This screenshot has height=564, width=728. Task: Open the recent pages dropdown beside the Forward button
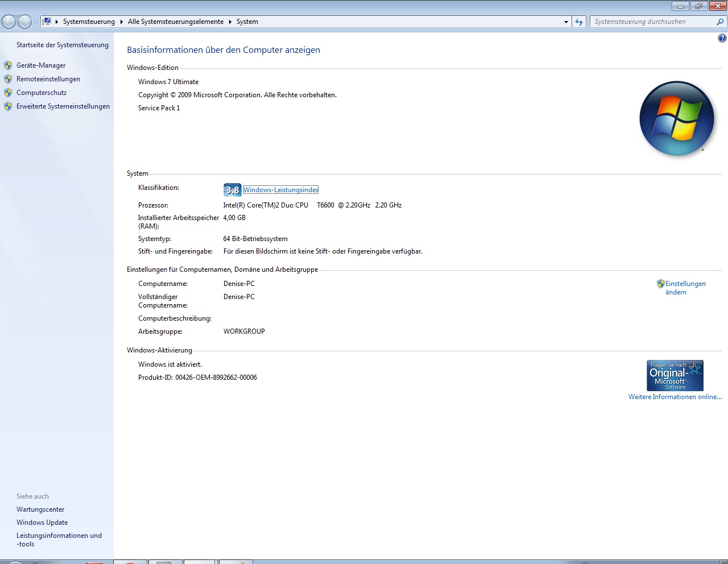tap(36, 22)
